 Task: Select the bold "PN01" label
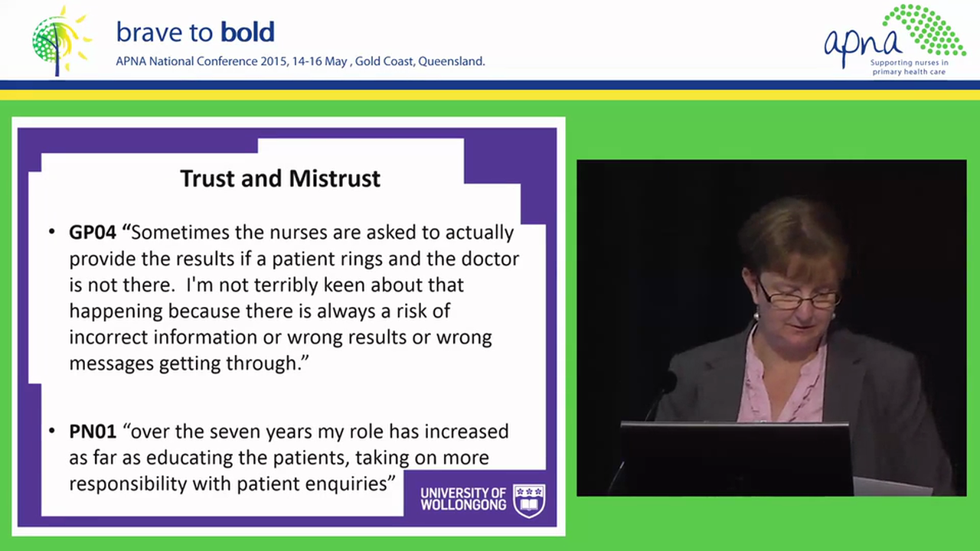click(x=93, y=432)
